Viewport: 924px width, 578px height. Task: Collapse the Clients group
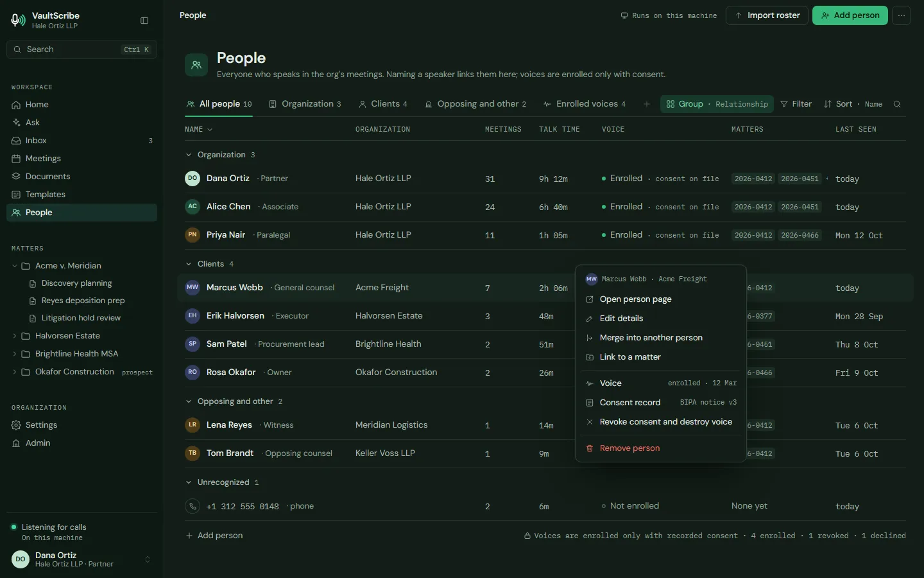point(189,264)
